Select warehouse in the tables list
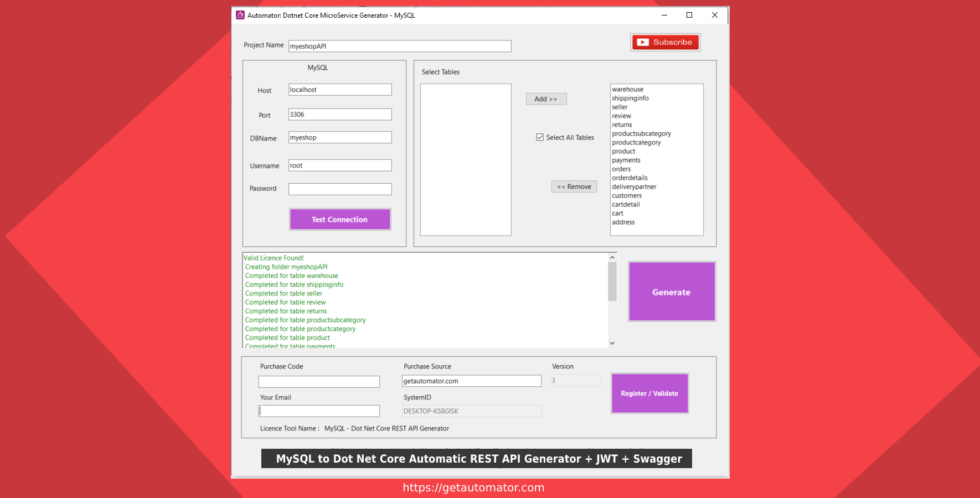The height and width of the screenshot is (498, 980). click(627, 89)
